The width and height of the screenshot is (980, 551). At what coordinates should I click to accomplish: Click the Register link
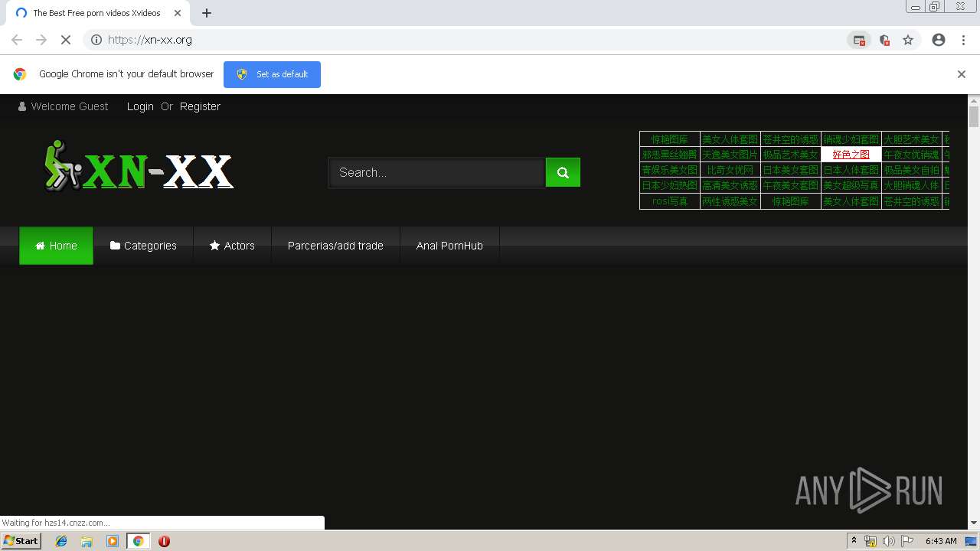coord(200,106)
